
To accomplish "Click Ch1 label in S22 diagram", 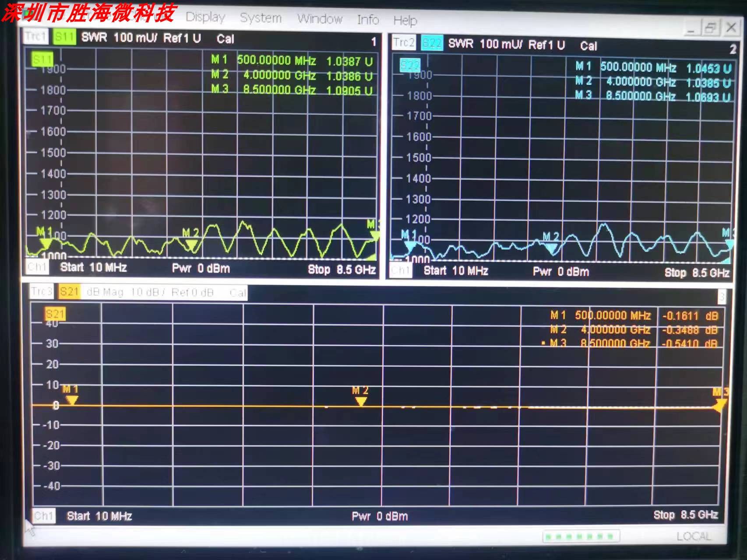I will coord(401,270).
